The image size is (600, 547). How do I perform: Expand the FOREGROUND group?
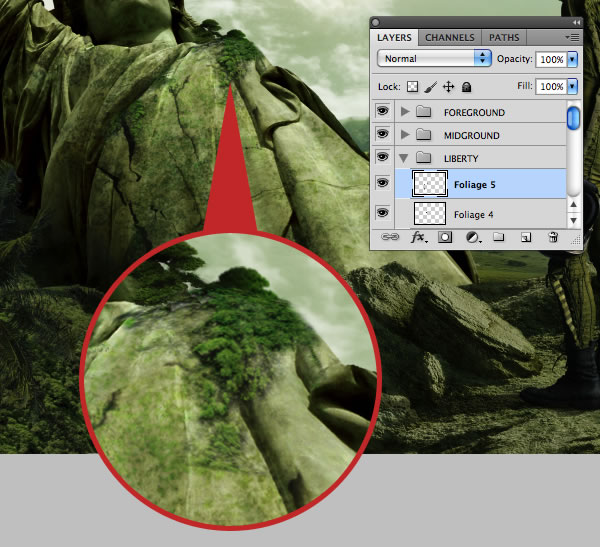point(405,111)
